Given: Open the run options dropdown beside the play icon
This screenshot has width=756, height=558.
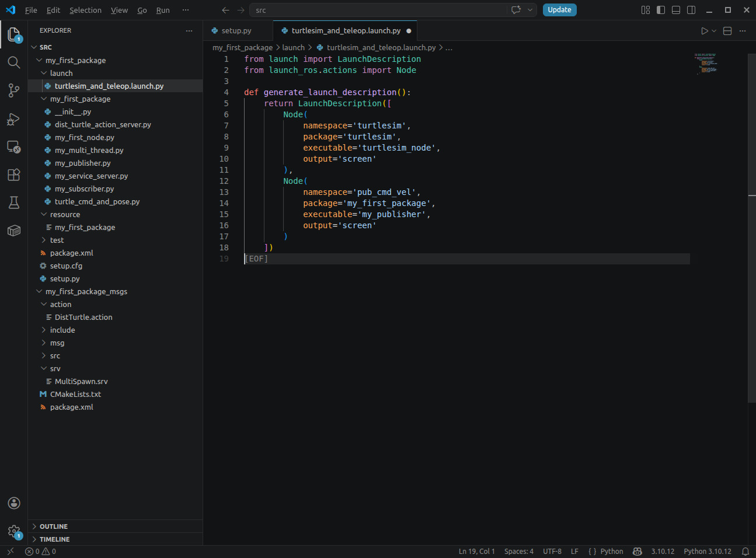Looking at the screenshot, I should 714,31.
